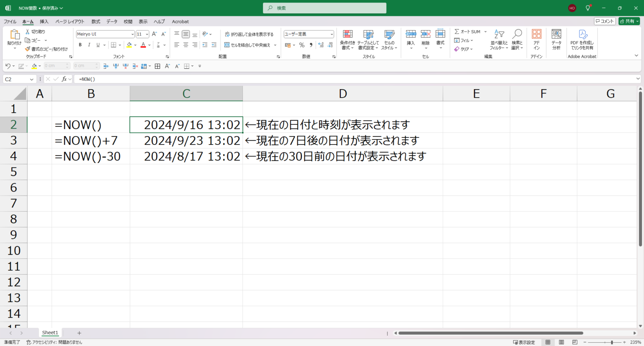Select the オートSUM icon
This screenshot has height=346, width=644.
(x=469, y=31)
